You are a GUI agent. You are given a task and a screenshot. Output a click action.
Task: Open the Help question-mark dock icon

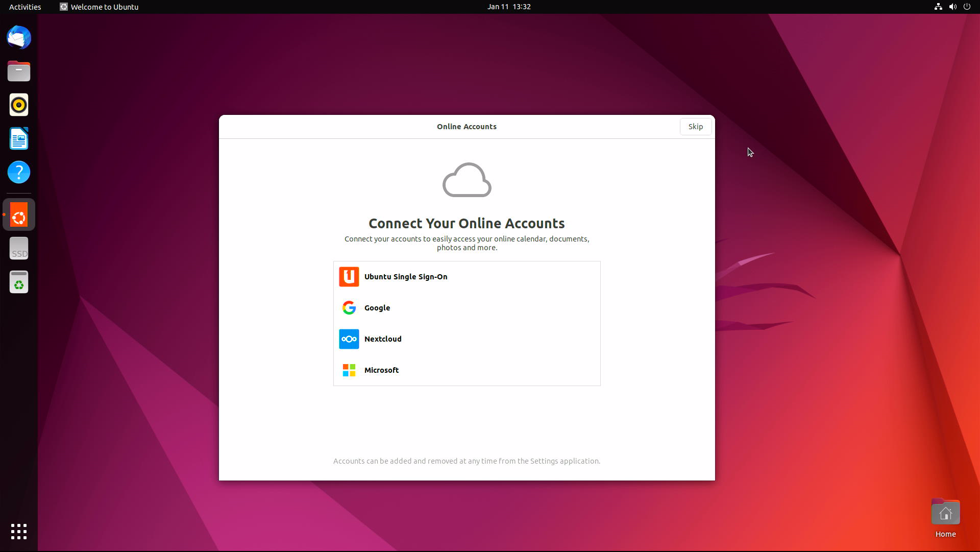click(x=19, y=172)
